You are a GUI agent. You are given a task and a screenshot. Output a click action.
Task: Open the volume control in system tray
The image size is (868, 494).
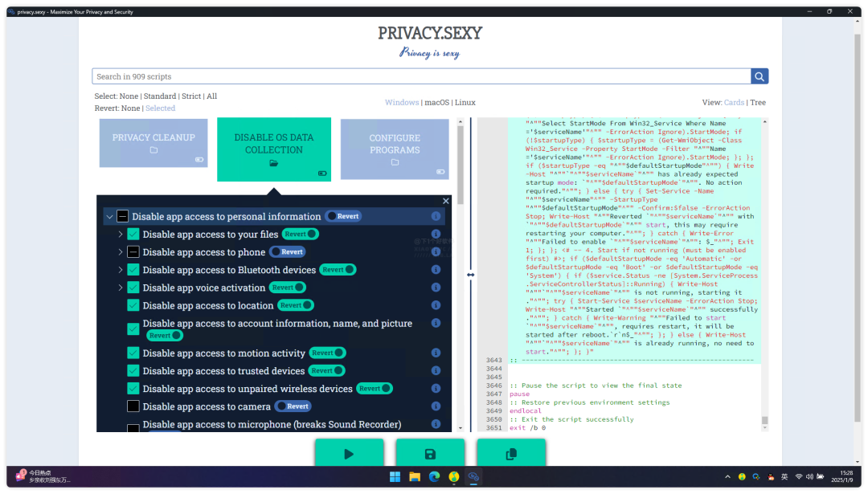point(809,477)
